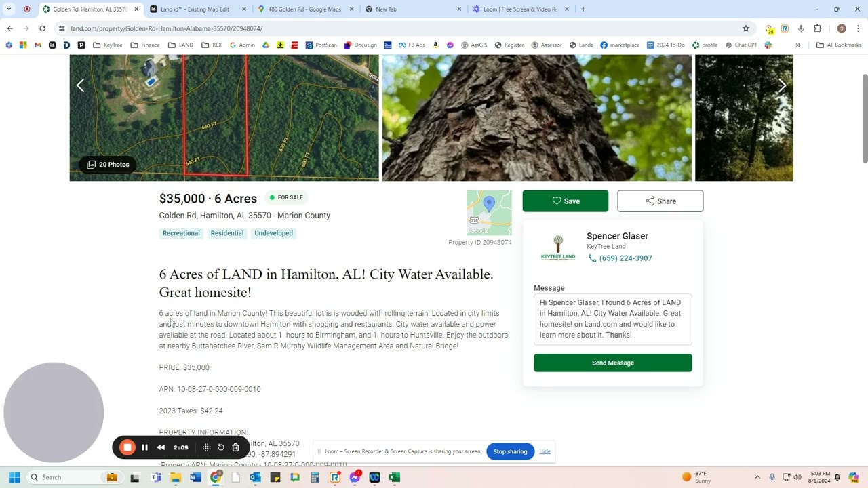Image resolution: width=868 pixels, height=488 pixels.
Task: Expand the hidden bookmarks chevron
Action: click(798, 45)
